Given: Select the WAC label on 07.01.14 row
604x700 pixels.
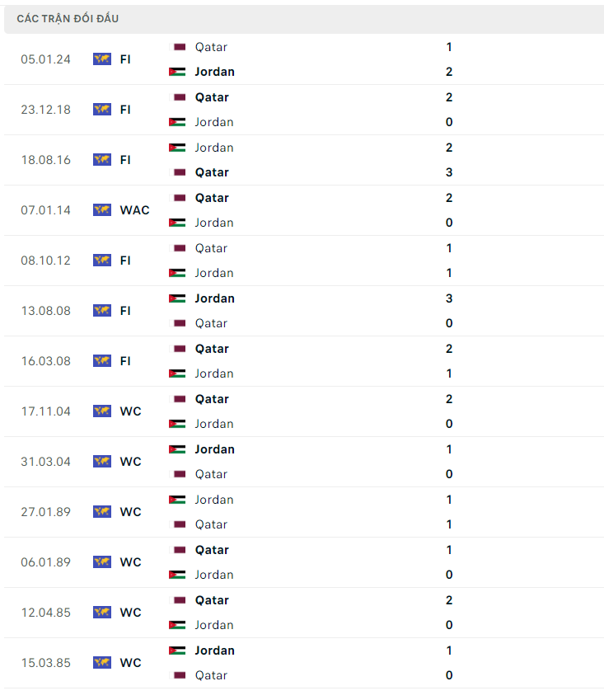Looking at the screenshot, I should (x=134, y=210).
